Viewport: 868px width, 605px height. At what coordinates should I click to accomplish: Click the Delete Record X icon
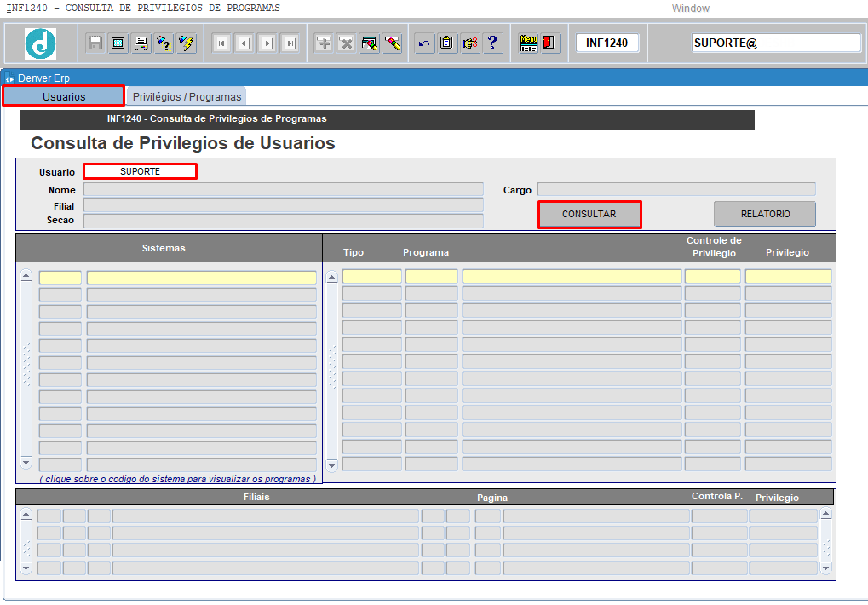point(347,43)
